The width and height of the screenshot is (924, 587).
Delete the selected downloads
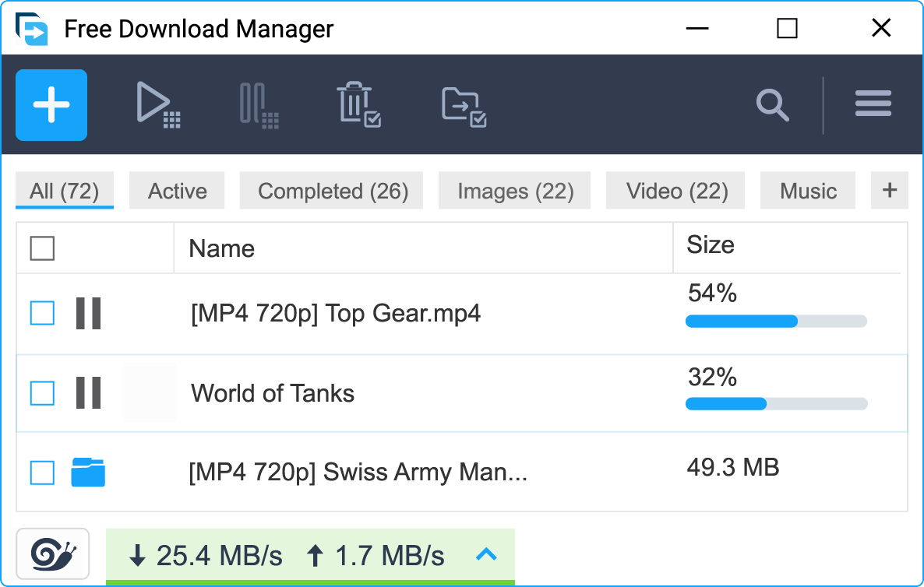tap(359, 104)
